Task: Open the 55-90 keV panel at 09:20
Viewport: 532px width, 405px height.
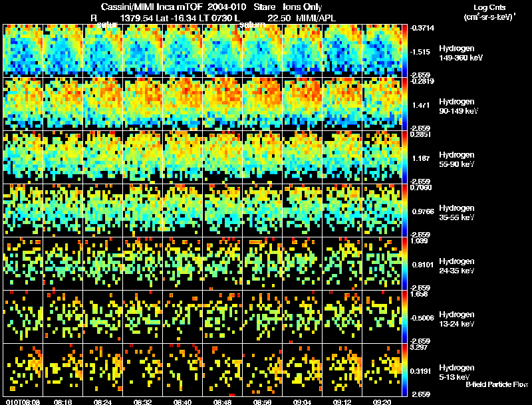Action: (x=382, y=157)
